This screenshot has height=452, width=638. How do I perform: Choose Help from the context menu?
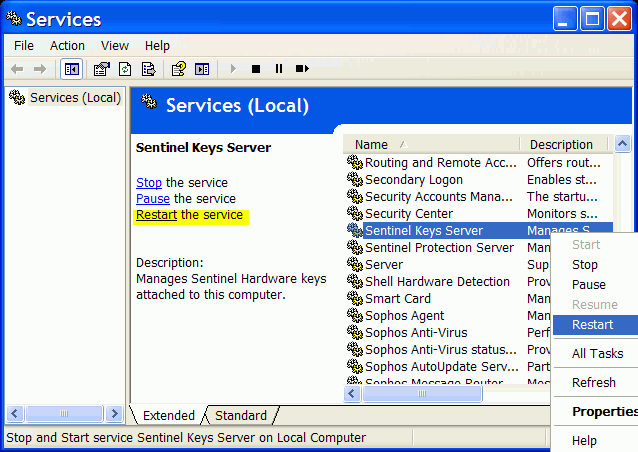[x=595, y=441]
